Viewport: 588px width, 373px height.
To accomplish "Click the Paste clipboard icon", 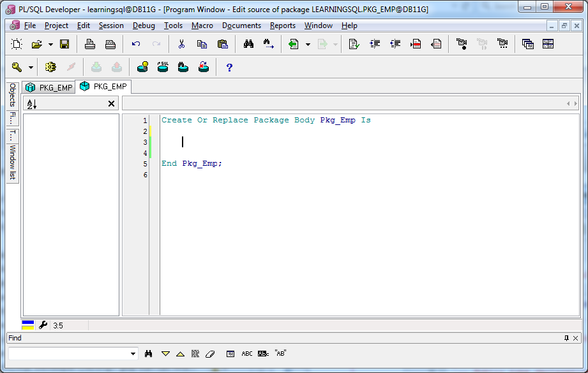I will (223, 44).
